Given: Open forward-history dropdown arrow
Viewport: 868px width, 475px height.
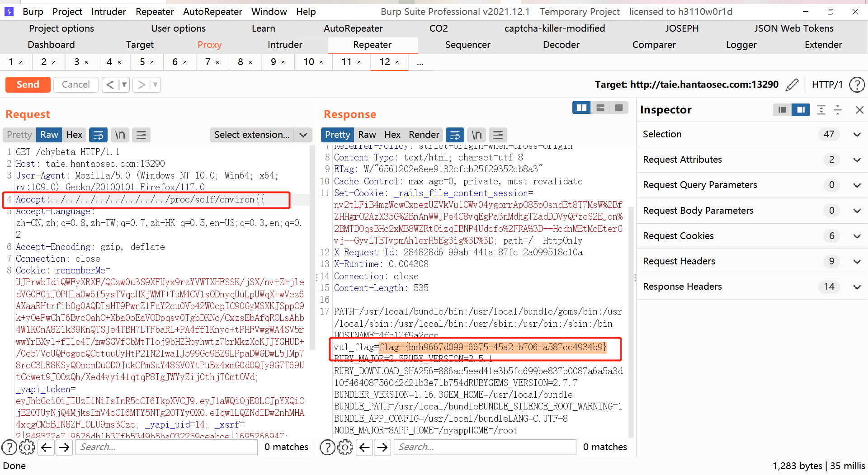Looking at the screenshot, I should (156, 85).
